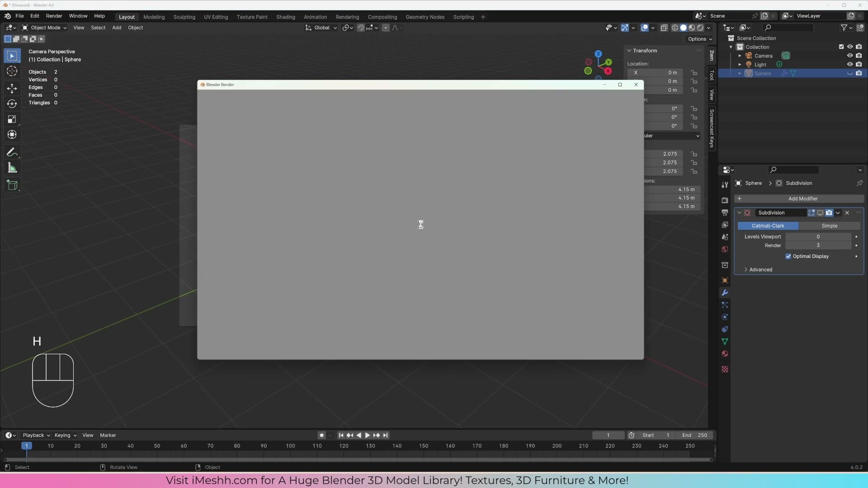
Task: Click the End frame field showing 250
Action: coord(695,435)
